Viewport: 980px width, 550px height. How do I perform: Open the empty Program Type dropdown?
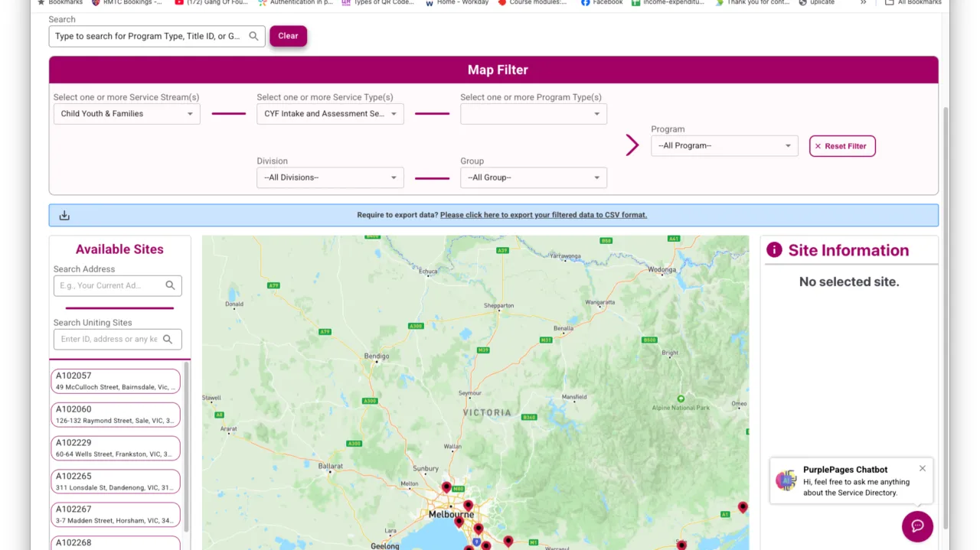point(534,114)
